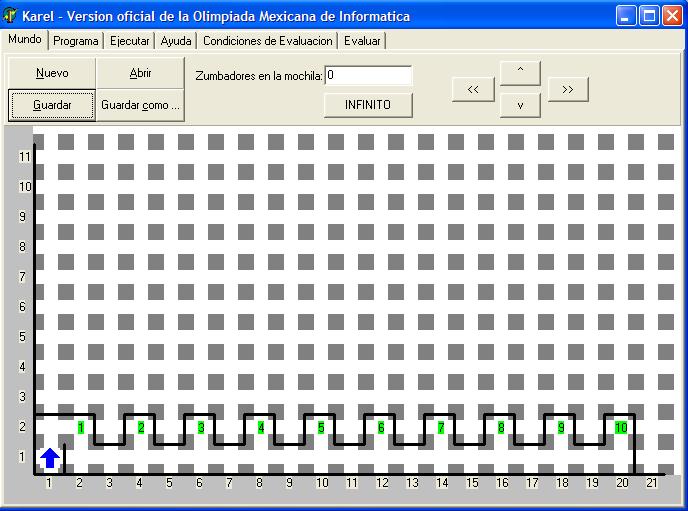
Task: Select the green beeper labeled 5
Action: point(321,427)
